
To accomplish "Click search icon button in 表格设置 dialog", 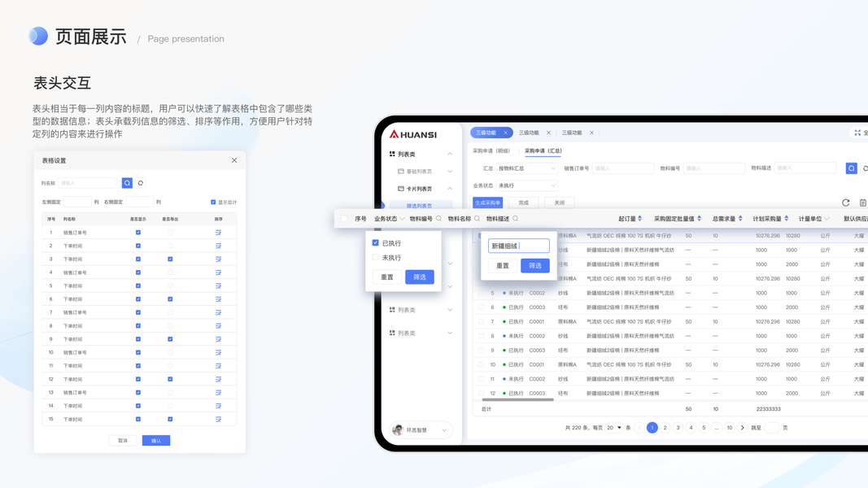I will [x=127, y=182].
